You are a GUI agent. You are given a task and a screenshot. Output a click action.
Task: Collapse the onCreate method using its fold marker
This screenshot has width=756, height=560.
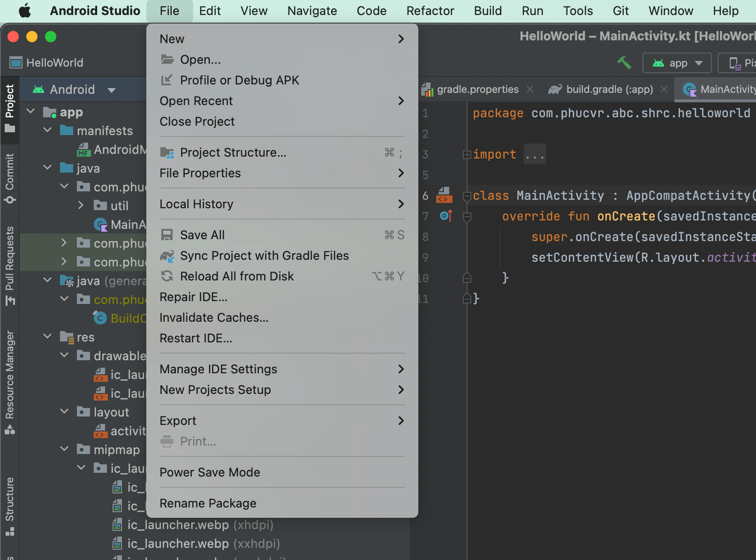tap(467, 216)
